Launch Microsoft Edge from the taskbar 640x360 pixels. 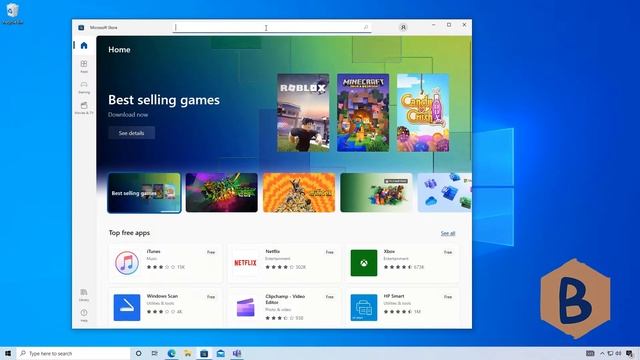click(x=171, y=353)
